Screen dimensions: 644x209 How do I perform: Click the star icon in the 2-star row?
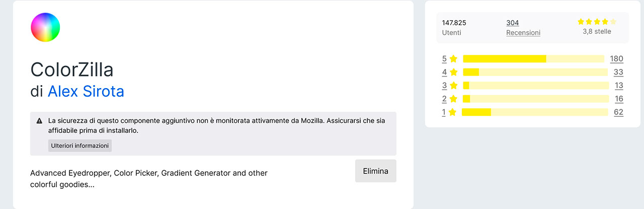click(x=454, y=99)
